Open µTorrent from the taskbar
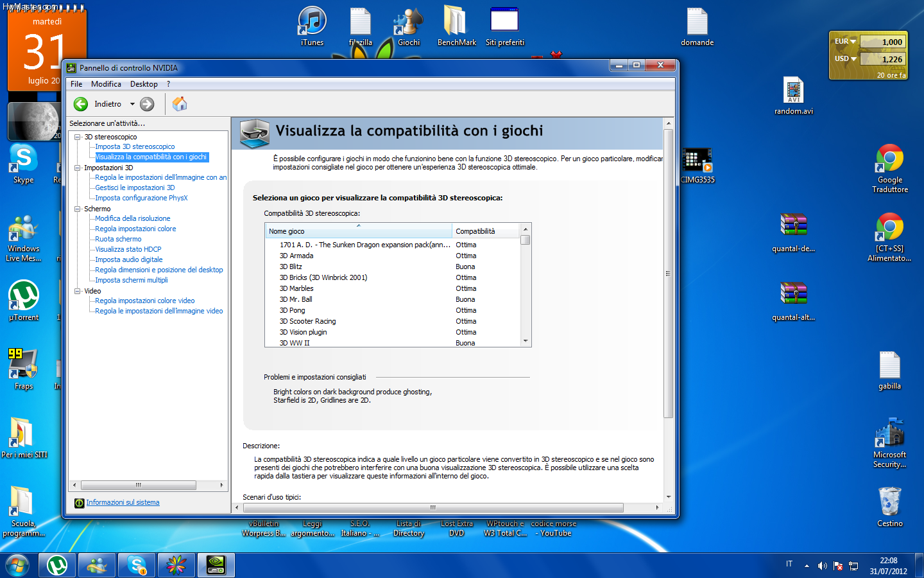Image resolution: width=924 pixels, height=578 pixels. (57, 565)
